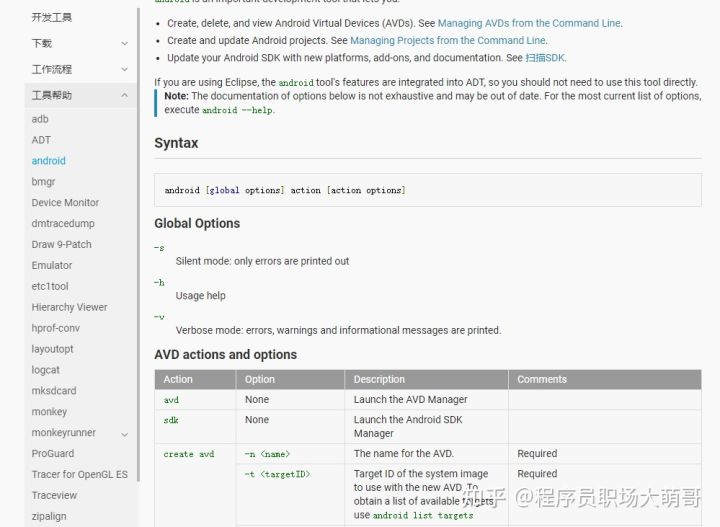Open dmtracedump in the sidebar

pos(63,224)
